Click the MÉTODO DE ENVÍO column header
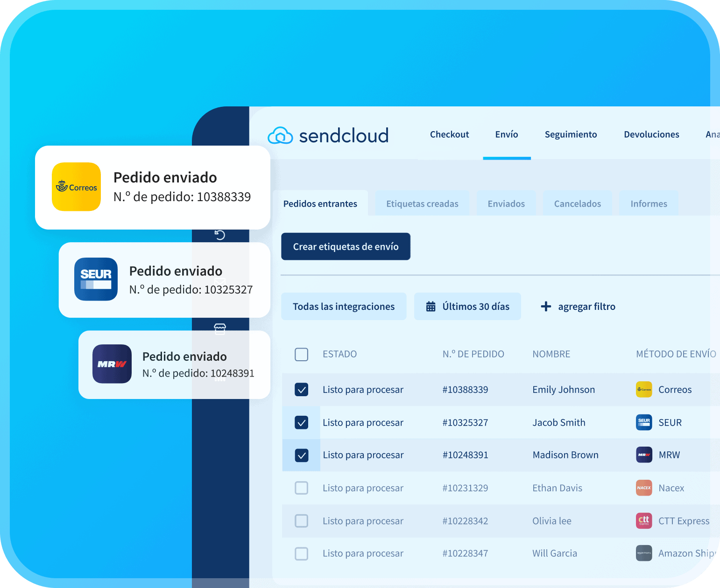The width and height of the screenshot is (720, 588). pos(676,354)
